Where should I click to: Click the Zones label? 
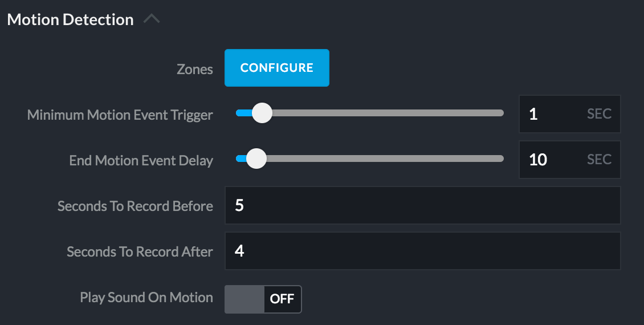point(194,70)
